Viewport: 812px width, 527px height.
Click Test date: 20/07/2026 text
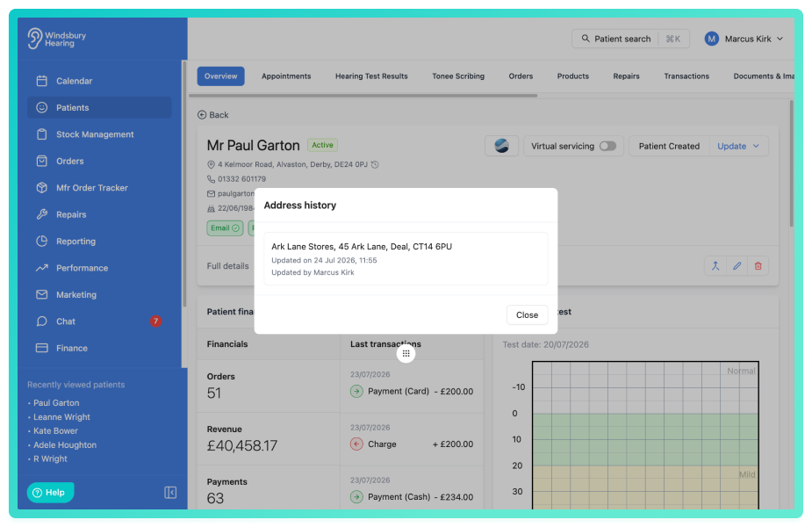(545, 344)
